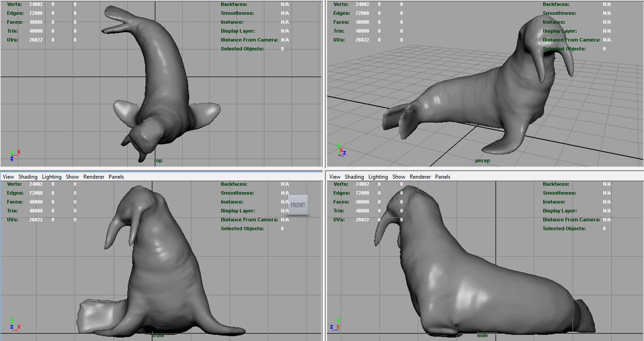
Task: Click the "persp" camera name label
Action: [x=482, y=161]
